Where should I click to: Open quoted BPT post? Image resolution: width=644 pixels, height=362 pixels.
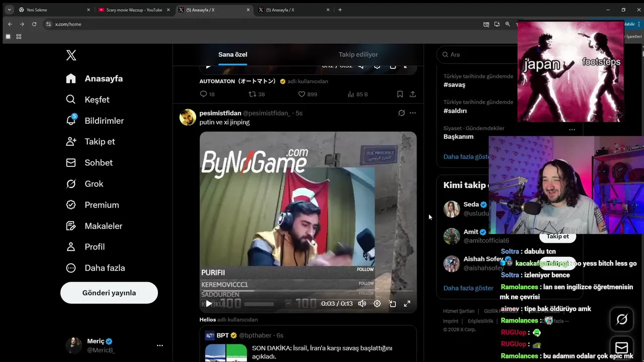click(308, 344)
